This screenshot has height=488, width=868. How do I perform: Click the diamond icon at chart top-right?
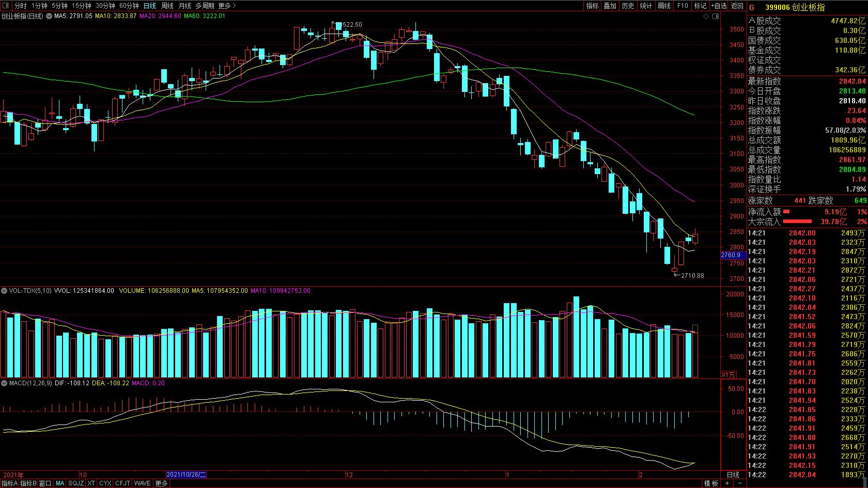pos(706,16)
